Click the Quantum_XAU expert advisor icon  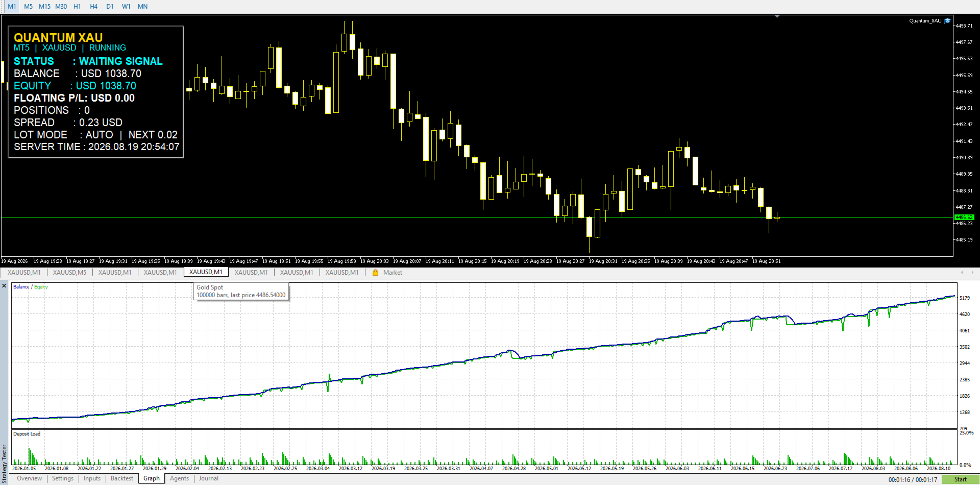(947, 21)
